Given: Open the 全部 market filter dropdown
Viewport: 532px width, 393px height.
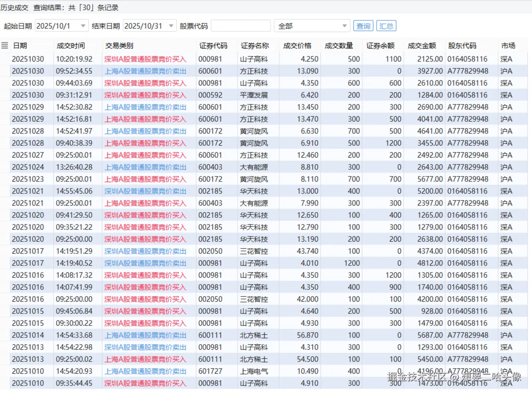Looking at the screenshot, I should click(344, 25).
